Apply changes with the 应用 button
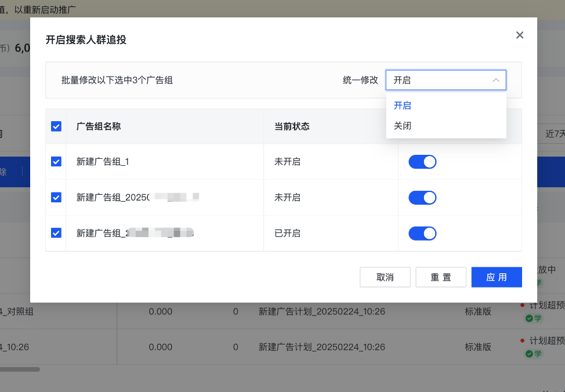This screenshot has height=392, width=565. pos(497,277)
